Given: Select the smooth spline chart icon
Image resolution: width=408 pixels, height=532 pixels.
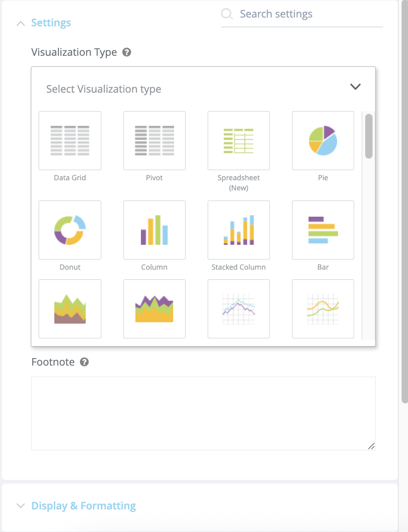Looking at the screenshot, I should (x=323, y=309).
